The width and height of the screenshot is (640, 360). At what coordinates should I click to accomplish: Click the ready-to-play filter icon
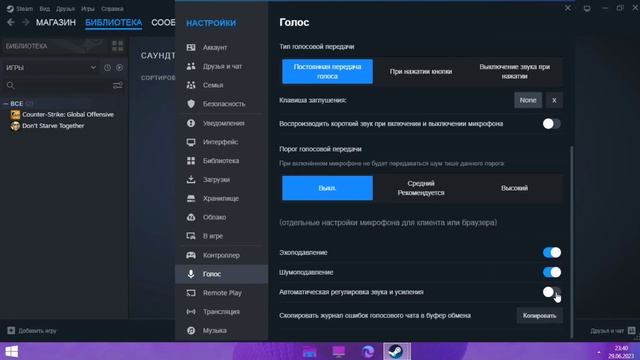[119, 67]
